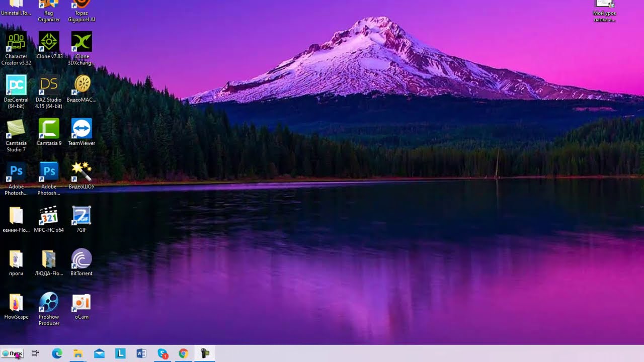The width and height of the screenshot is (644, 362).
Task: Select the Character Creator v3.32 shortcut
Action: 16,42
